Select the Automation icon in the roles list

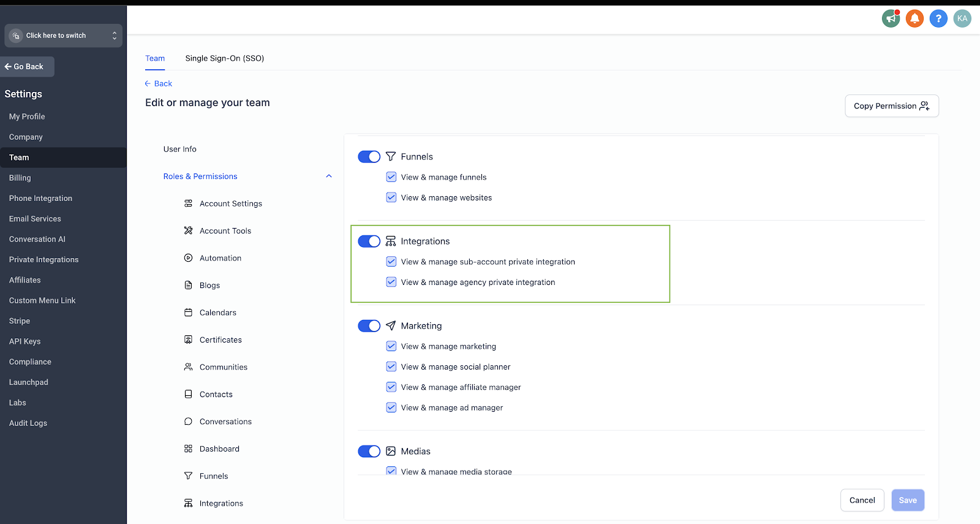tap(188, 258)
